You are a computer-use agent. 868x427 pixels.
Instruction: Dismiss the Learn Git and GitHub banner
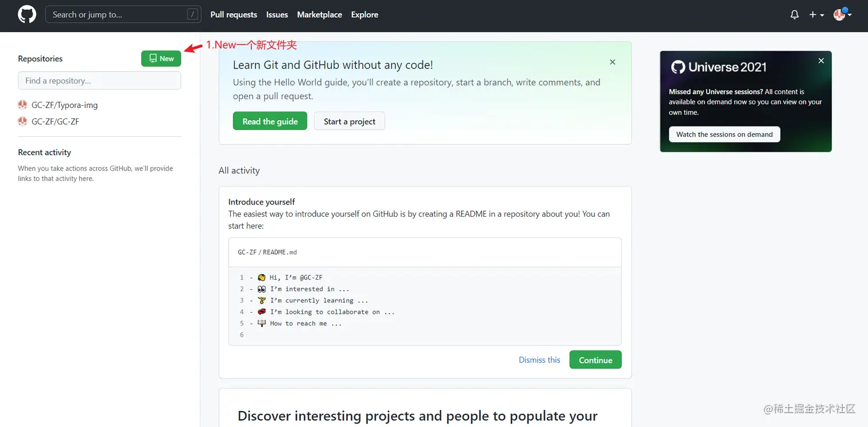[613, 62]
